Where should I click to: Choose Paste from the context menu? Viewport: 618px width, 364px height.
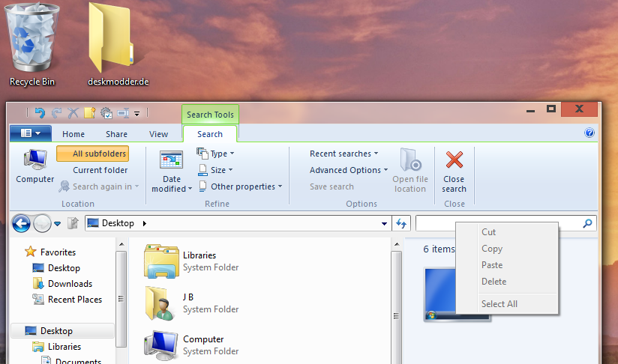508,265
